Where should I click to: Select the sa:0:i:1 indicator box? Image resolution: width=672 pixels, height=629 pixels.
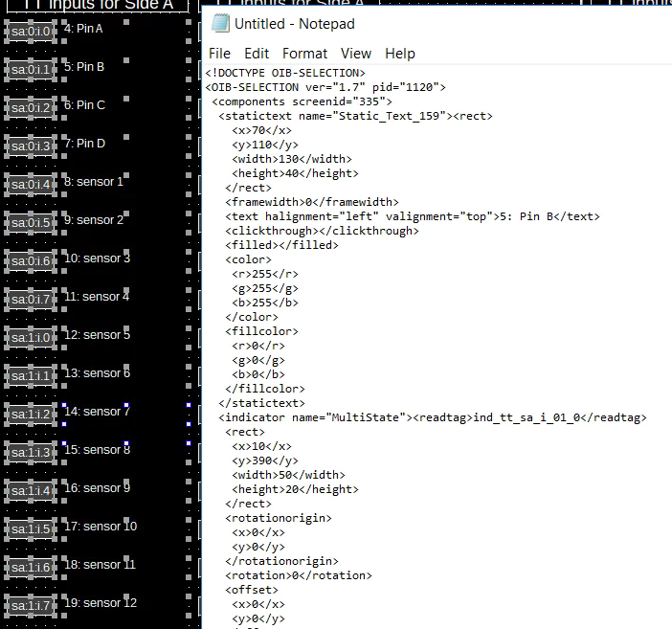pos(32,69)
